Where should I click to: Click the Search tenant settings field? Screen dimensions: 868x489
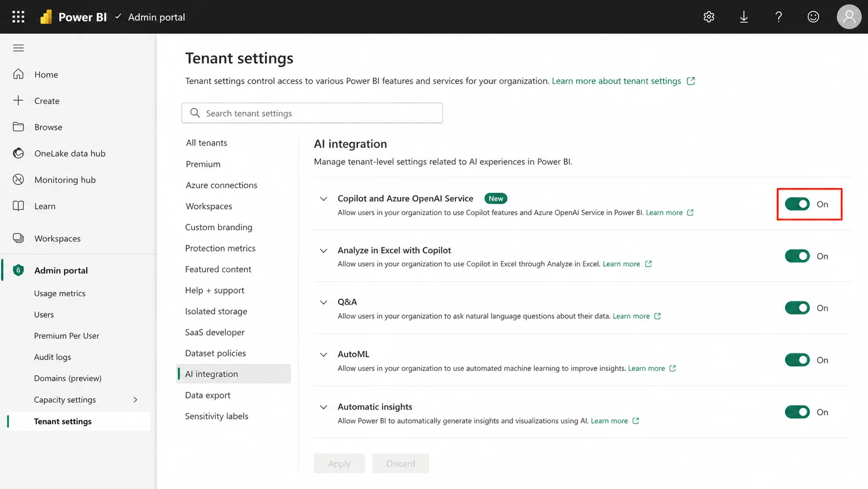pos(312,113)
